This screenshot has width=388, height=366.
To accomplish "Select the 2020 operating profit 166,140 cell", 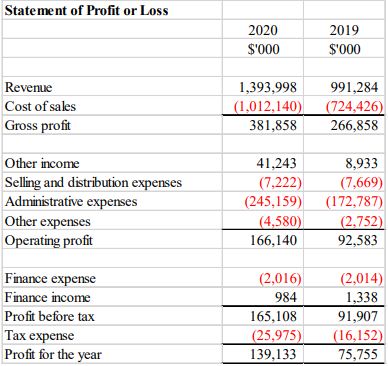I will (x=263, y=240).
